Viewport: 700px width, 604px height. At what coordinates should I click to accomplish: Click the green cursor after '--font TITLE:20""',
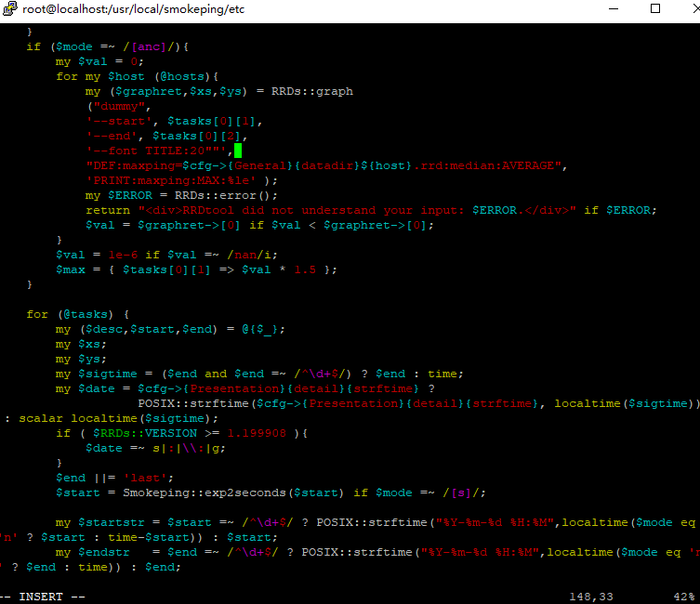238,151
